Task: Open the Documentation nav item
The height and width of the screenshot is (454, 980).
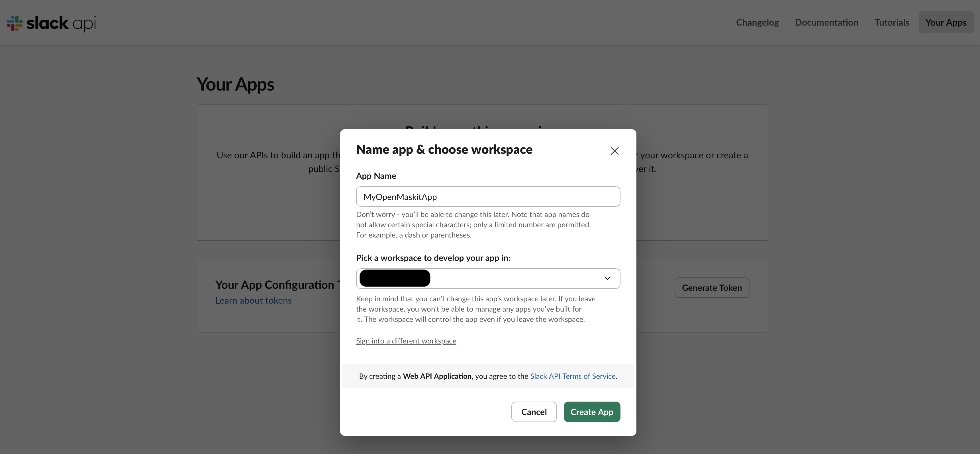Action: [x=826, y=23]
